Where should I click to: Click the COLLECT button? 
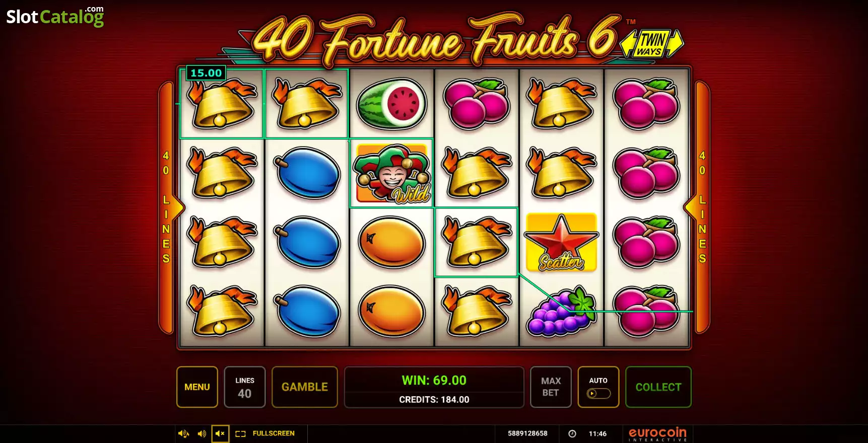tap(658, 387)
